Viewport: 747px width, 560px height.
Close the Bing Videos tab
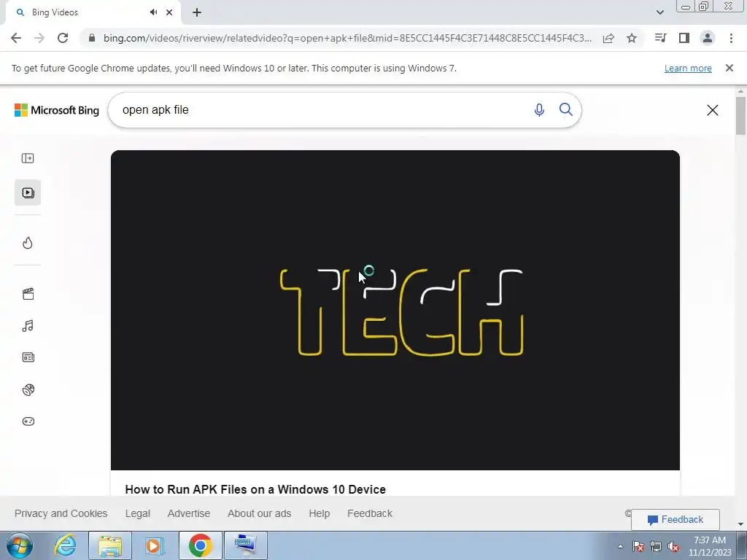(169, 12)
